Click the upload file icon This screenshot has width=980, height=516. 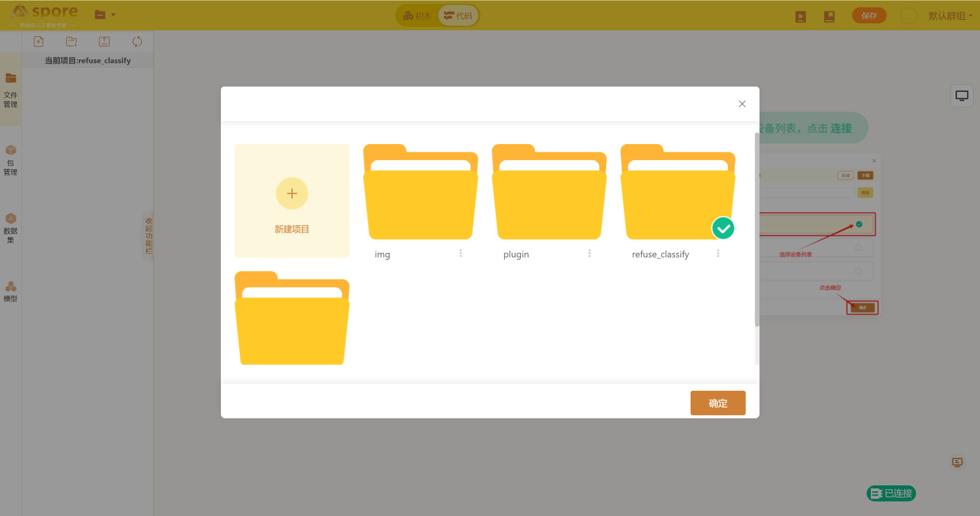tap(104, 41)
